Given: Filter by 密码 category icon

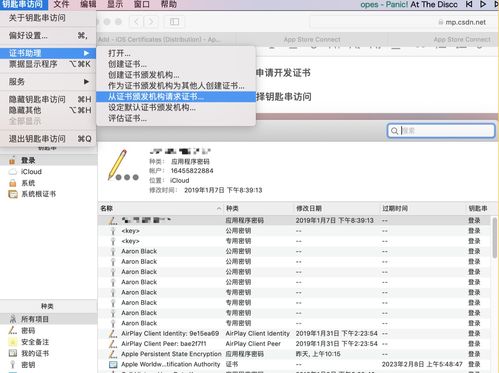Looking at the screenshot, I should (x=13, y=330).
